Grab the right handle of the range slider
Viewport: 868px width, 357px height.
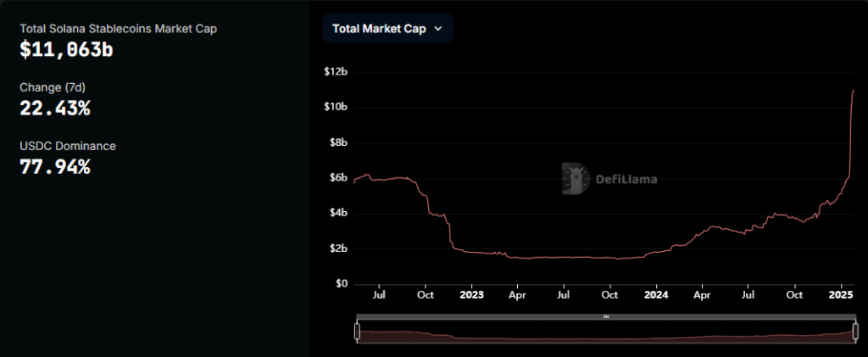coord(854,332)
